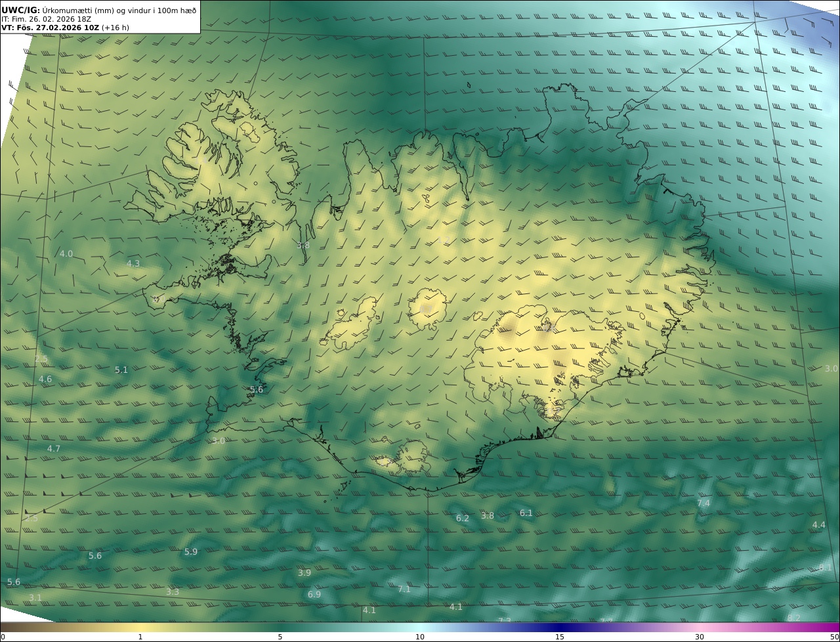
Task: Click the 4.3 value label on the map
Action: point(133,263)
